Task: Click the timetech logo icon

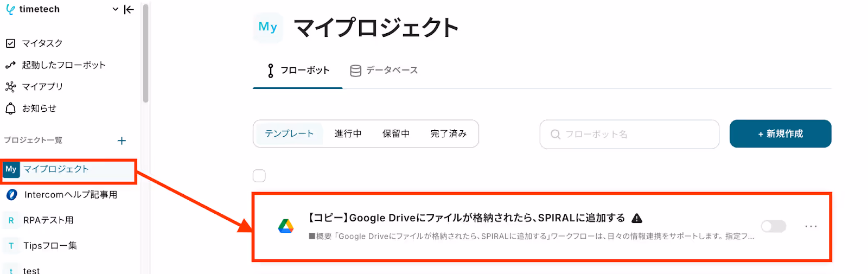Action: tap(10, 9)
